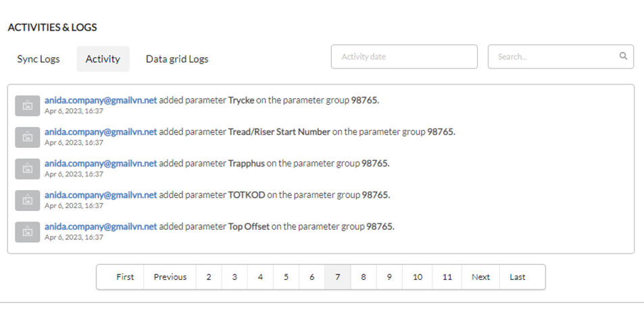The height and width of the screenshot is (315, 644).
Task: Go to the Next page
Action: [x=480, y=276]
